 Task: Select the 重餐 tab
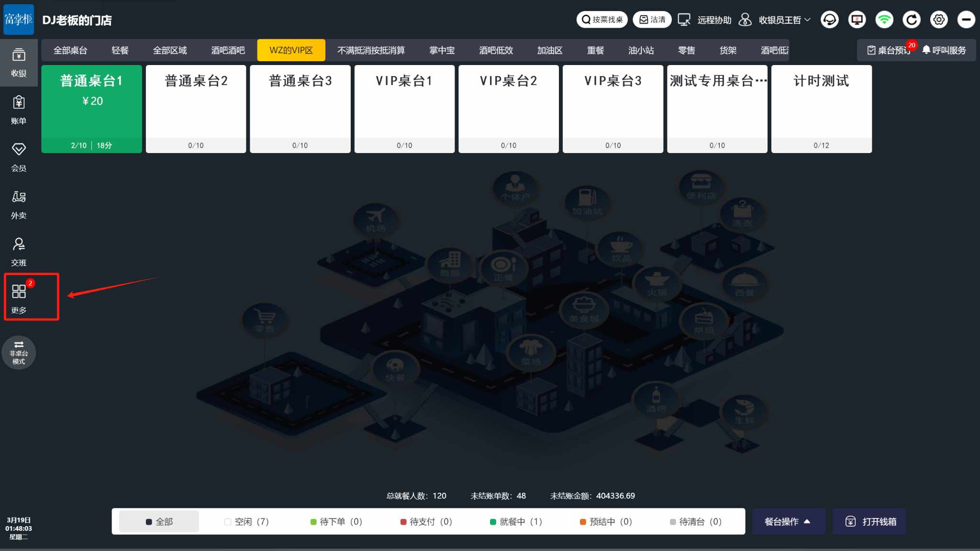[x=596, y=50]
